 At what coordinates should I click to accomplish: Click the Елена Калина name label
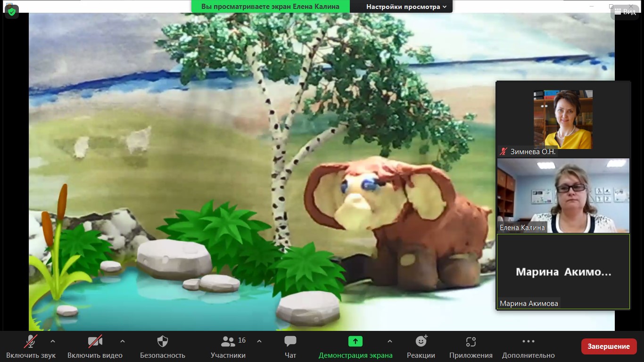pyautogui.click(x=522, y=228)
